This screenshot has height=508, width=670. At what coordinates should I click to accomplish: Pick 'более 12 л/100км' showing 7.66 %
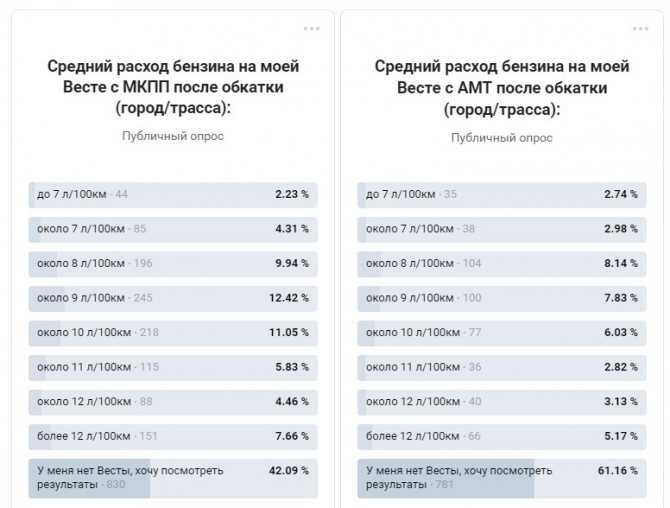tap(173, 437)
